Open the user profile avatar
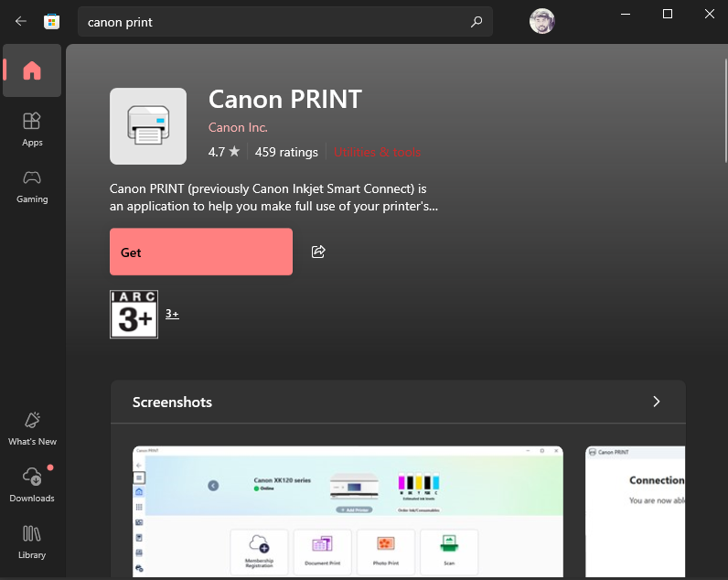Screen dimensions: 728x580 541,21
